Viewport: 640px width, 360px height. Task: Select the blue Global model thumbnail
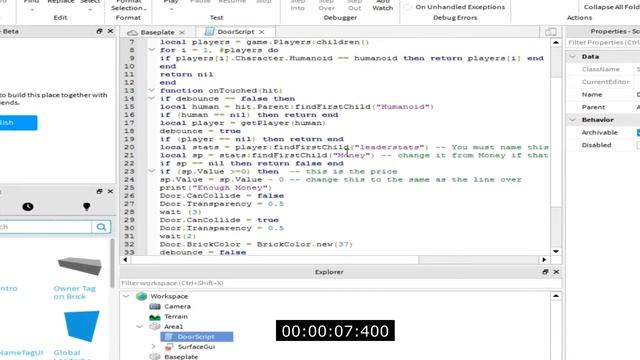(x=82, y=326)
